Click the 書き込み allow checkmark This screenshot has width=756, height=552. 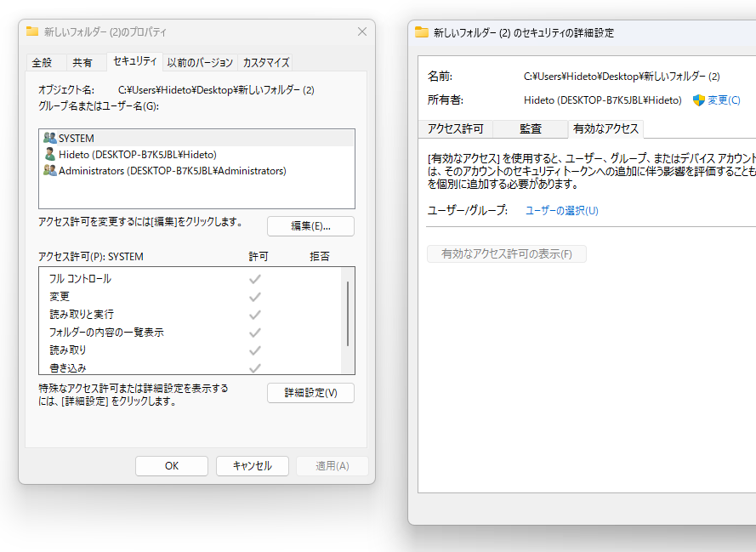coord(254,367)
